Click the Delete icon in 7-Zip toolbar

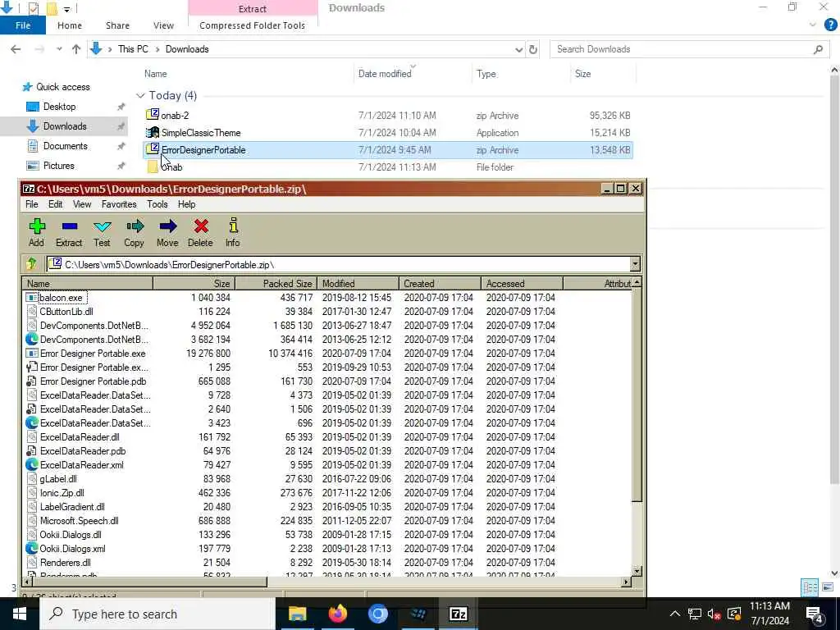tap(201, 226)
